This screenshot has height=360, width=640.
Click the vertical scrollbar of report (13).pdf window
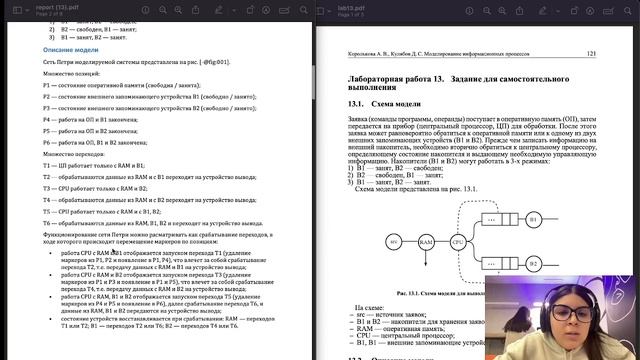[x=313, y=82]
